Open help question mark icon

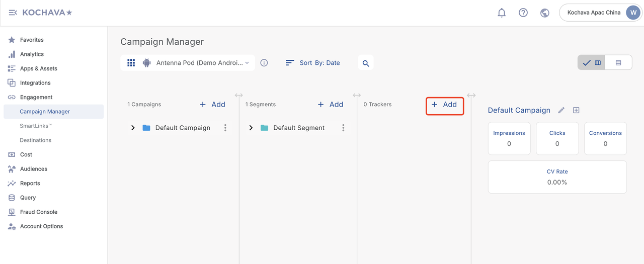(523, 13)
